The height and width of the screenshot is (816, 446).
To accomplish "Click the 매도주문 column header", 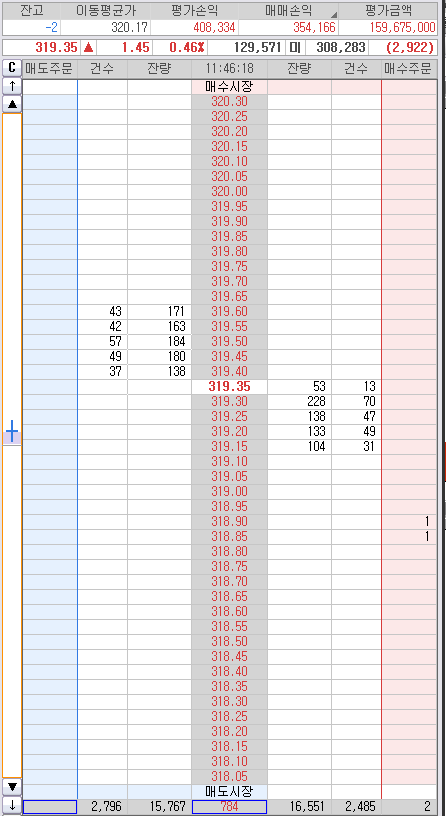I will click(x=50, y=68).
